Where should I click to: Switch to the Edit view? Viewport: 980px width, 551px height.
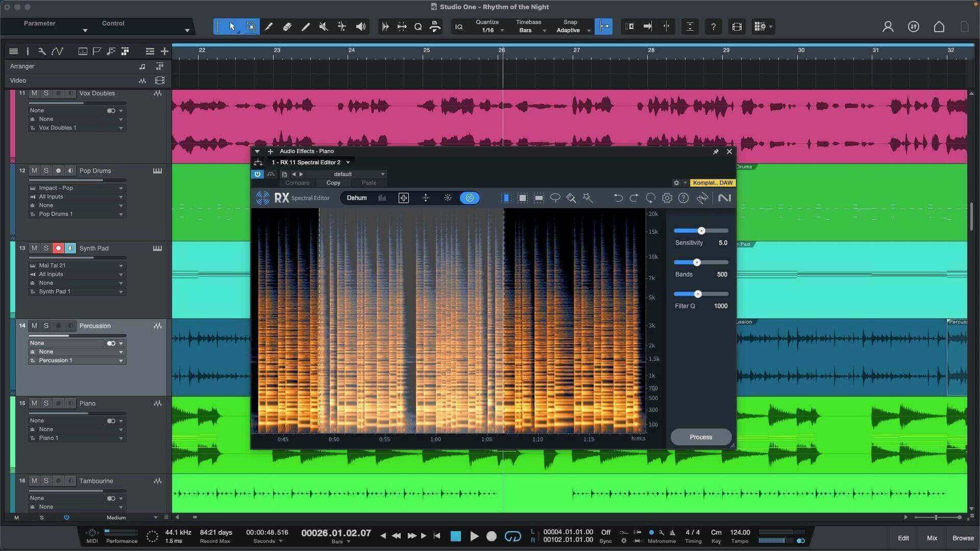[x=903, y=538]
